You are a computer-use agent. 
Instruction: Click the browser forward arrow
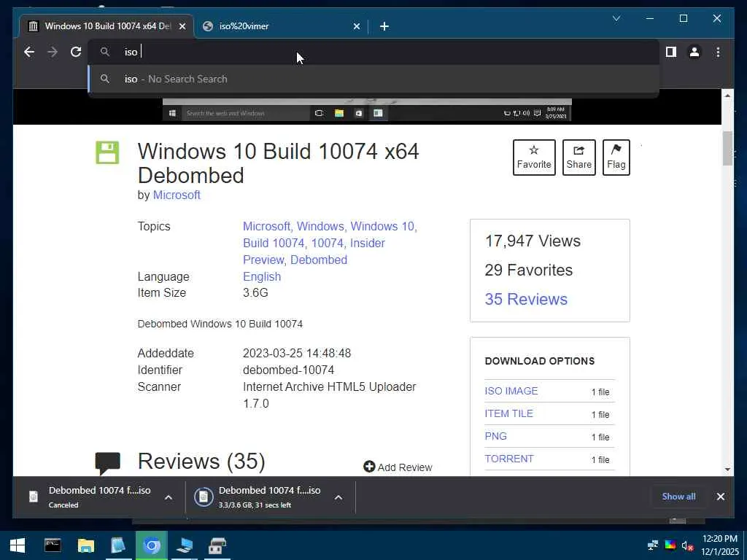tap(53, 52)
